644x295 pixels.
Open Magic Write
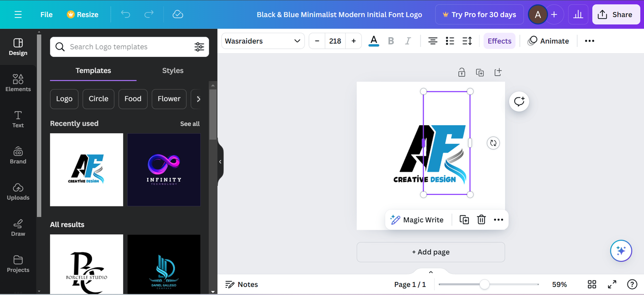tap(417, 220)
